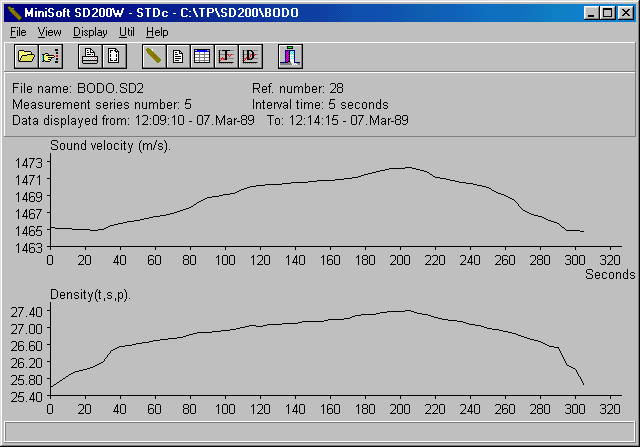Click the pointing hand select series icon
640x447 pixels.
pos(49,56)
